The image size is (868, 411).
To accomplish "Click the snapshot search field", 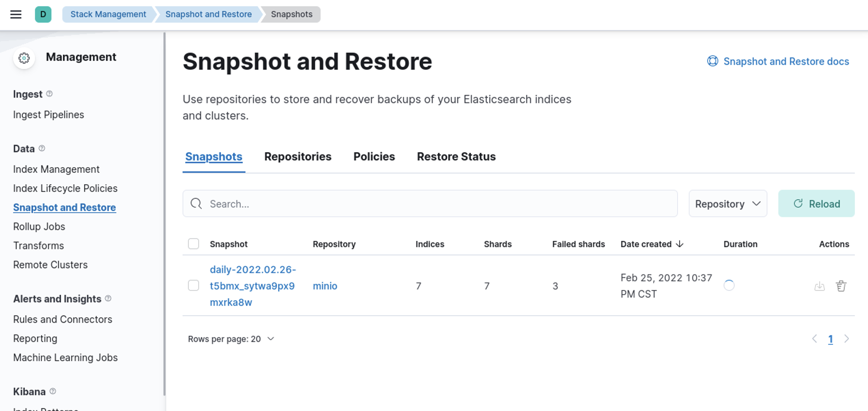I will pyautogui.click(x=430, y=204).
